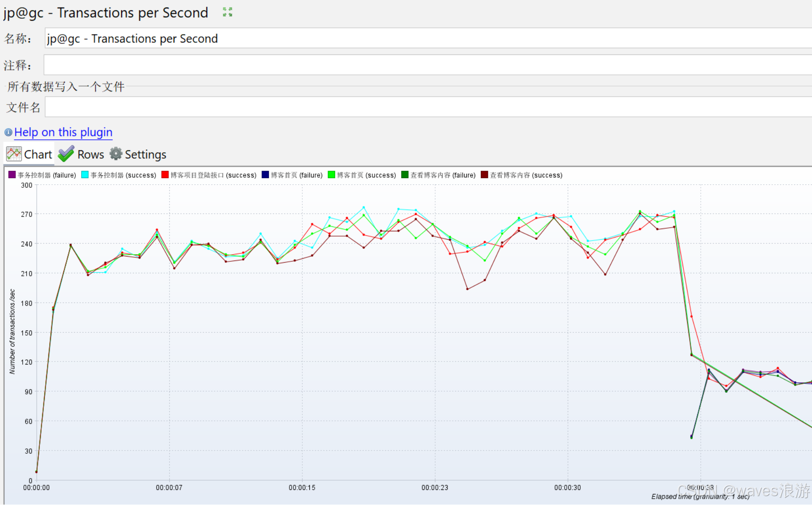Click navy swatch for 博客首页 (failure)
812x505 pixels.
[x=265, y=175]
